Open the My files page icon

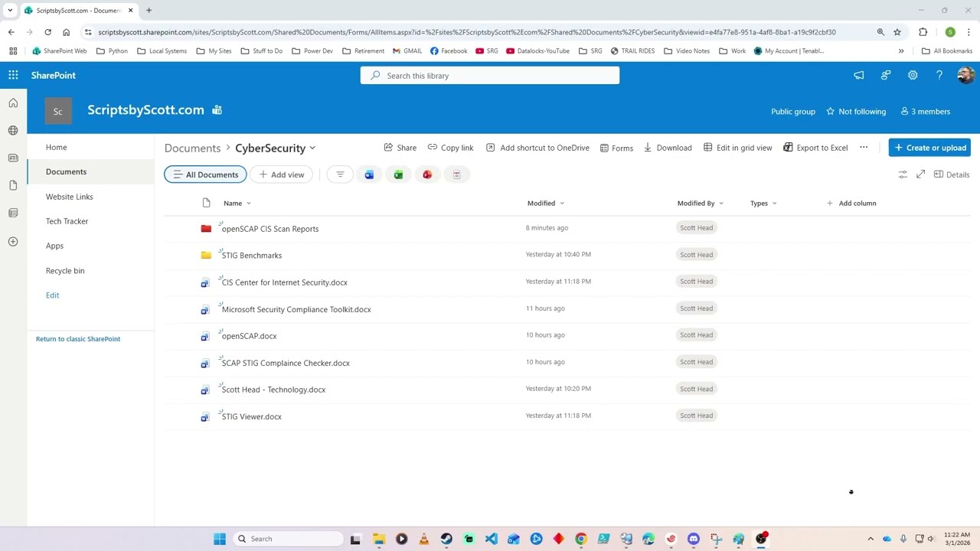tap(13, 185)
